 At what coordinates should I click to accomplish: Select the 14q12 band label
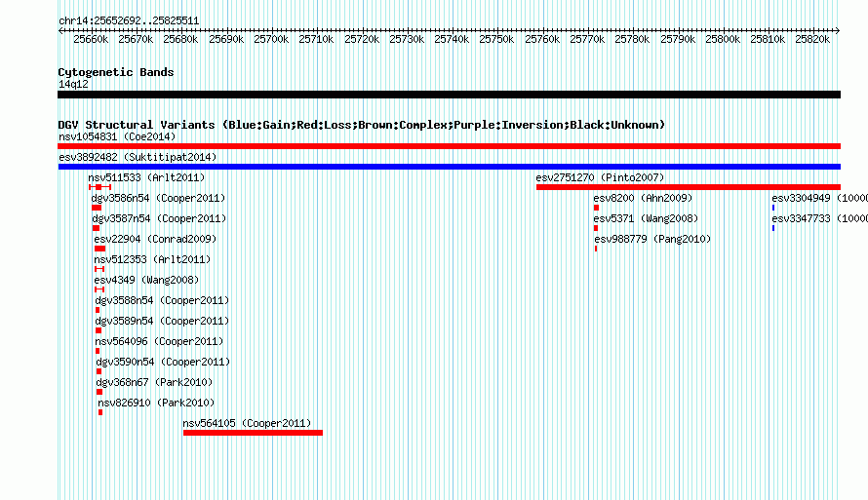pos(73,84)
